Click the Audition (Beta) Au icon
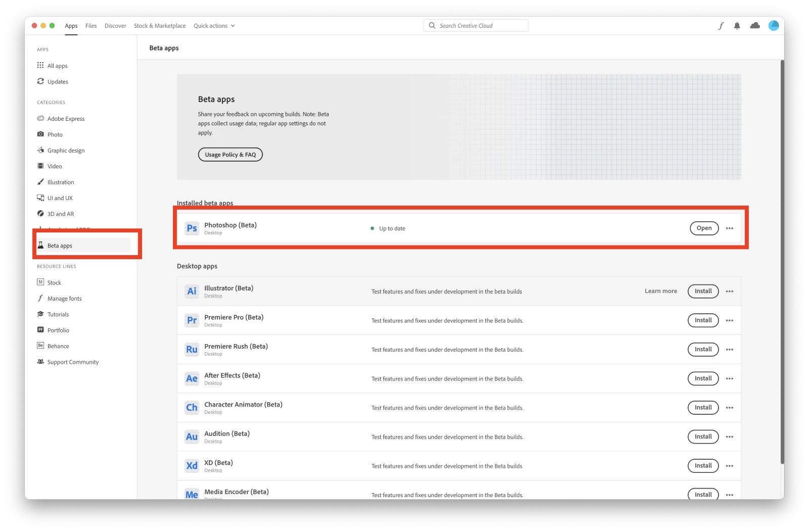This screenshot has height=532, width=809. point(192,437)
